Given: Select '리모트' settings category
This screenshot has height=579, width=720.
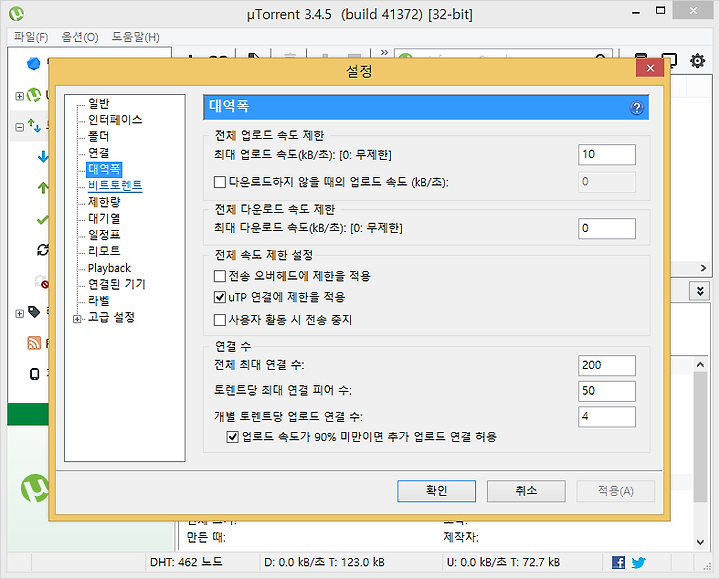Looking at the screenshot, I should (x=104, y=251).
